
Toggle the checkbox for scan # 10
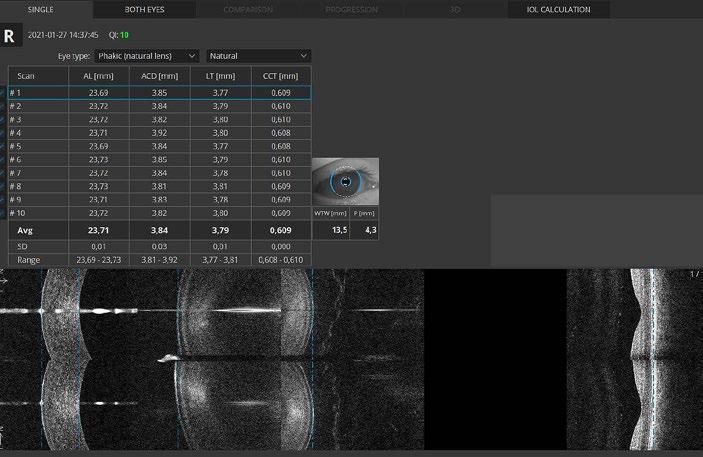(3, 213)
